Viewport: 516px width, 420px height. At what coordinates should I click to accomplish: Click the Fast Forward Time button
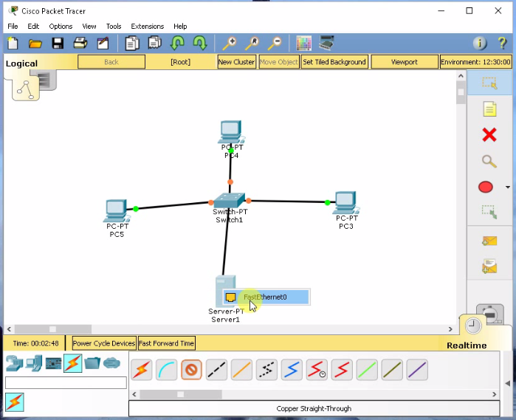tap(167, 343)
